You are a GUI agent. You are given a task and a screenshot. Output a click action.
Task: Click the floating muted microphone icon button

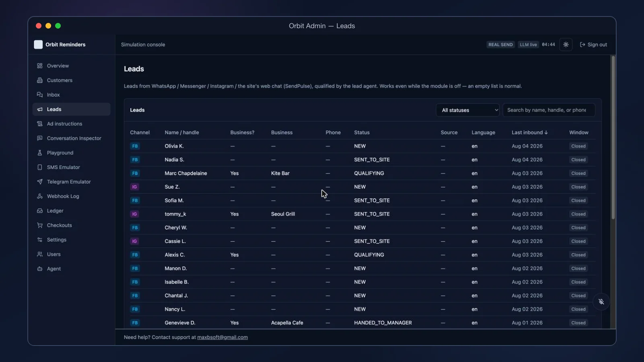601,302
